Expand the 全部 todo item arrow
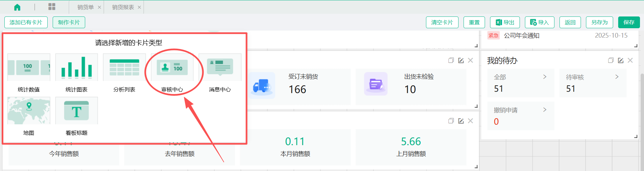The height and width of the screenshot is (171, 644). [x=545, y=77]
